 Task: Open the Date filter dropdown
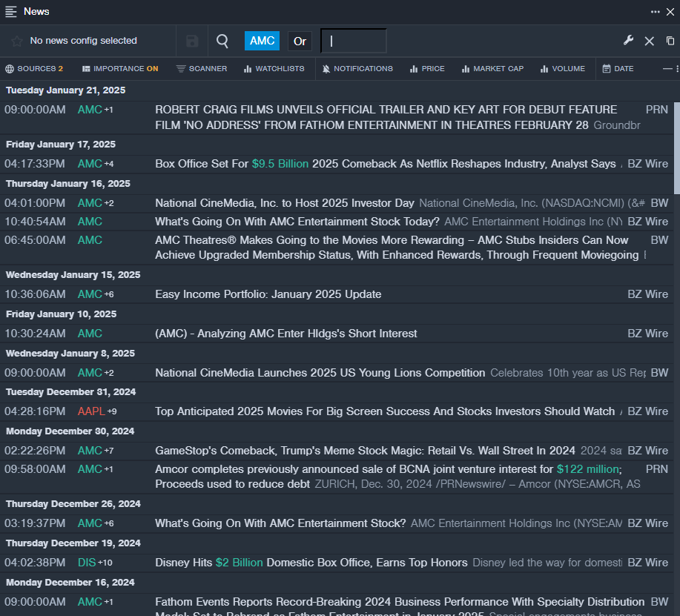[x=618, y=69]
